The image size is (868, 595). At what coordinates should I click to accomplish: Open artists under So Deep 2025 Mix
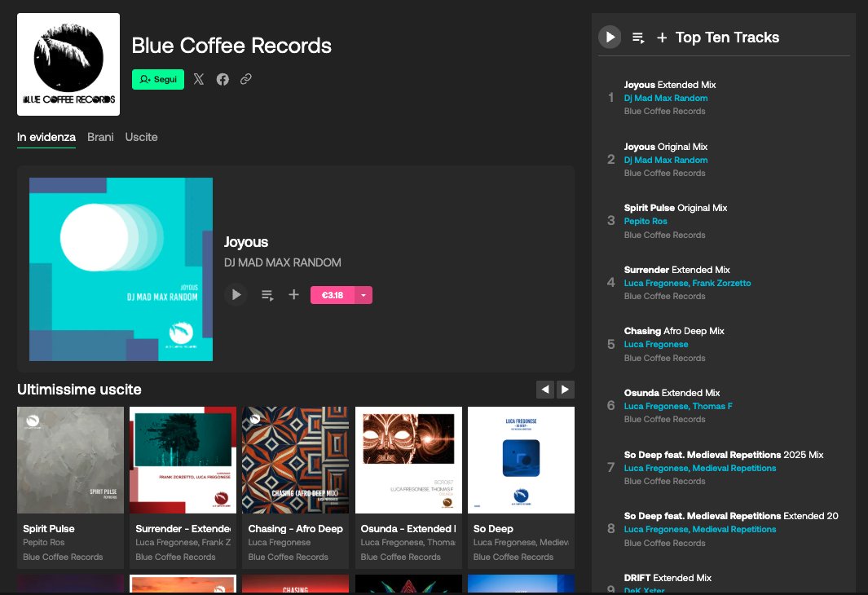[x=700, y=468]
